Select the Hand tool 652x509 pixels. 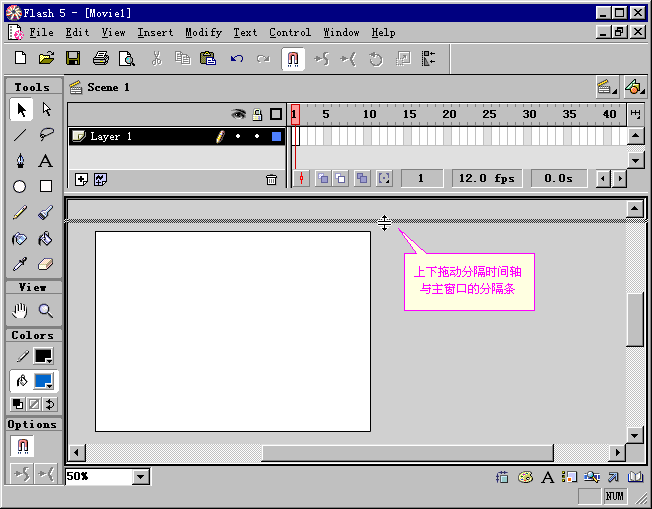[20, 311]
